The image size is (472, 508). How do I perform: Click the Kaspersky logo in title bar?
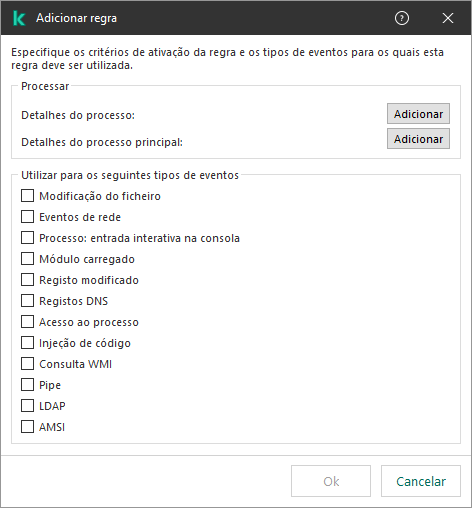click(x=19, y=18)
